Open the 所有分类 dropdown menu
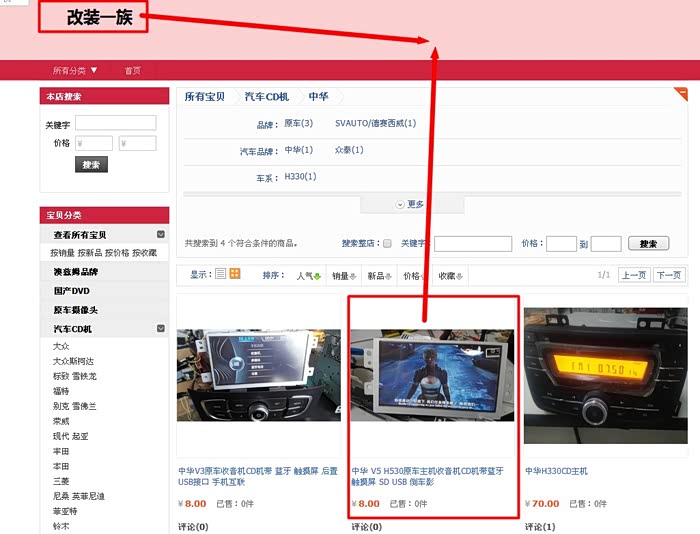Image resolution: width=700 pixels, height=534 pixels. [76, 70]
